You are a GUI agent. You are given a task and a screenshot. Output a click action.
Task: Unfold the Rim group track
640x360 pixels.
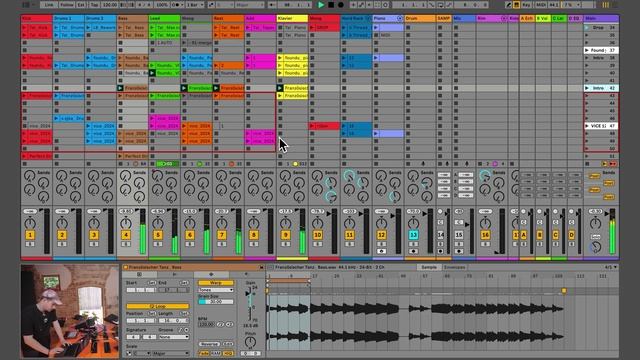pos(504,18)
